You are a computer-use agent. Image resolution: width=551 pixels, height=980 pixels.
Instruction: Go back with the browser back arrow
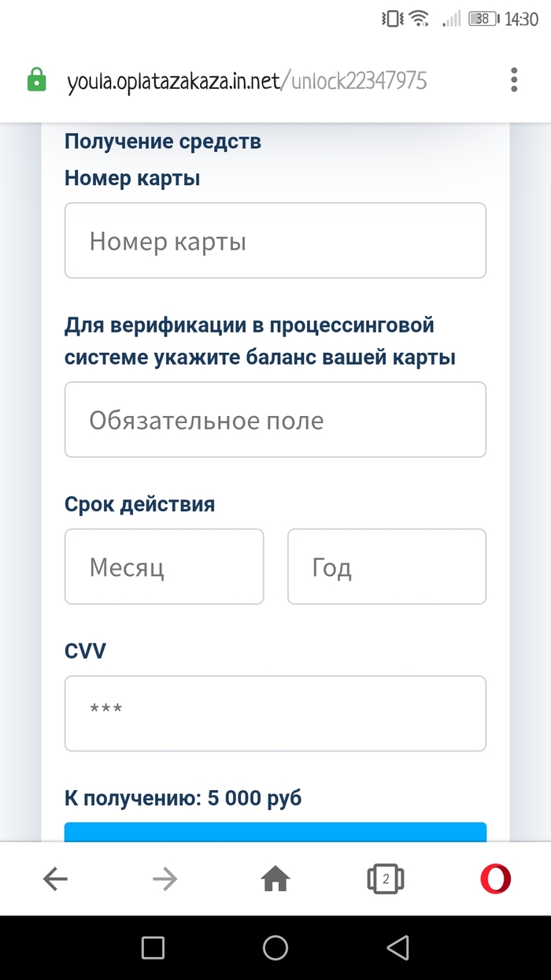pos(55,879)
